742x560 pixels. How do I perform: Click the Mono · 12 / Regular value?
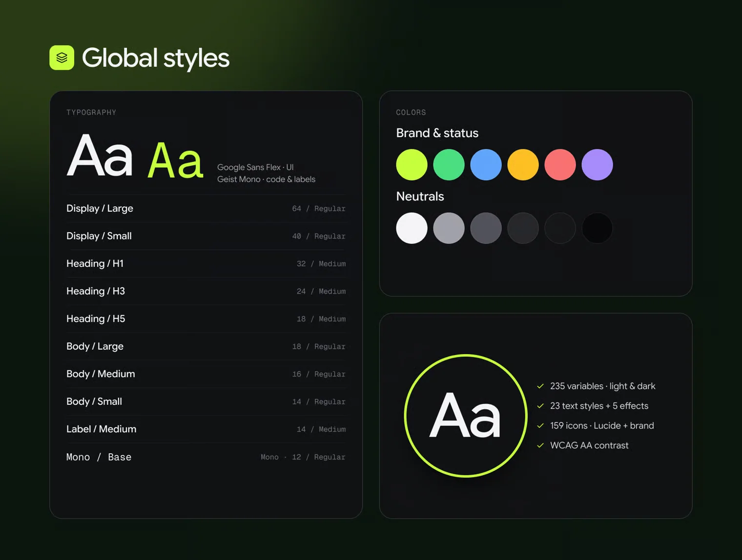click(x=303, y=457)
